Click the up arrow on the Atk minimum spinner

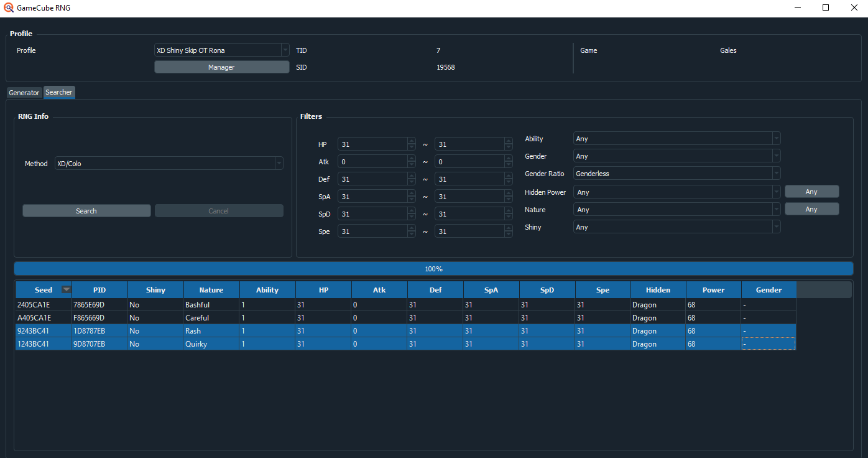tap(411, 158)
